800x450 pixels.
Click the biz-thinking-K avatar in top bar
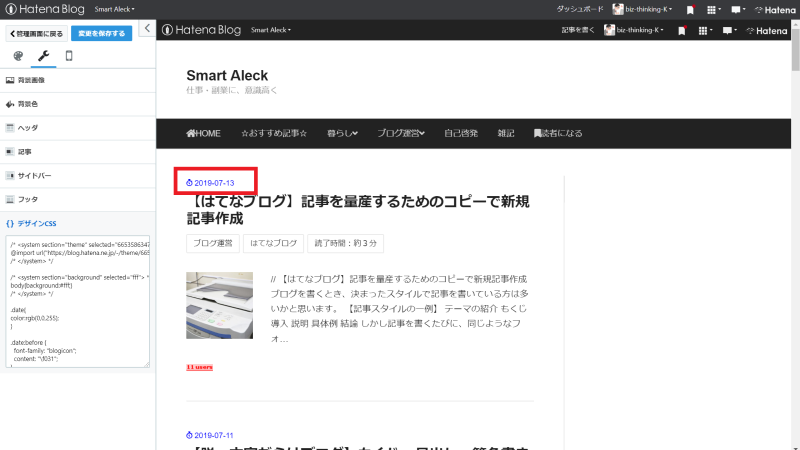point(618,9)
